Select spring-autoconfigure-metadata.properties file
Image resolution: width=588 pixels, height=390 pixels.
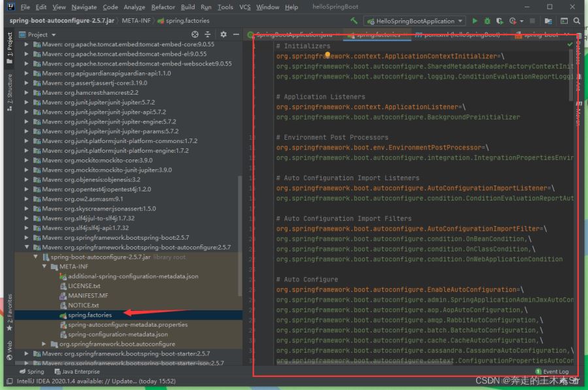click(127, 325)
